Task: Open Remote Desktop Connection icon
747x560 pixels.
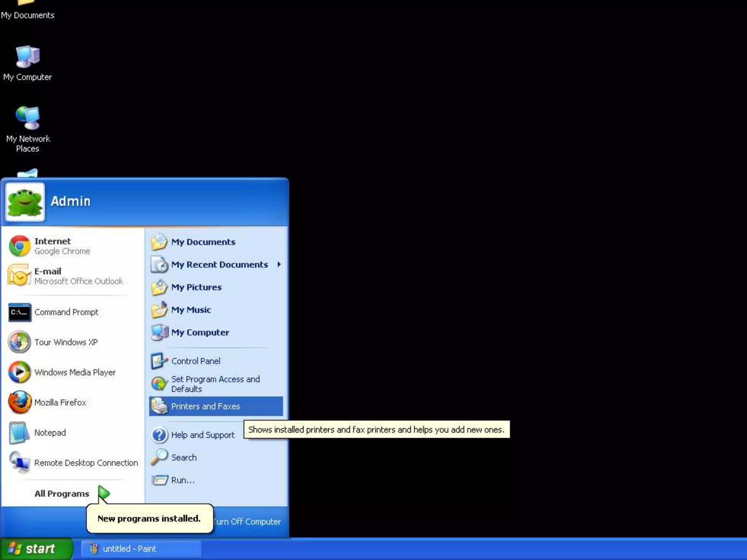Action: (x=19, y=463)
